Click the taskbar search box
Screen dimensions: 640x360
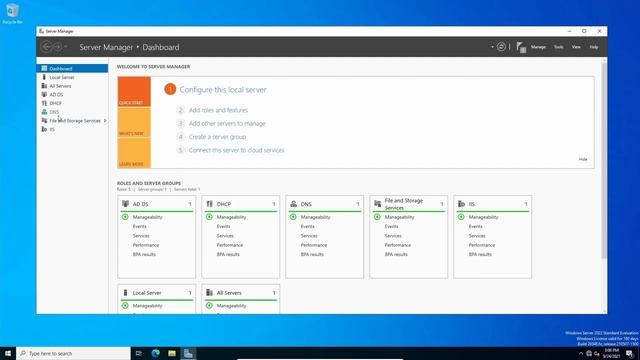tap(73, 353)
